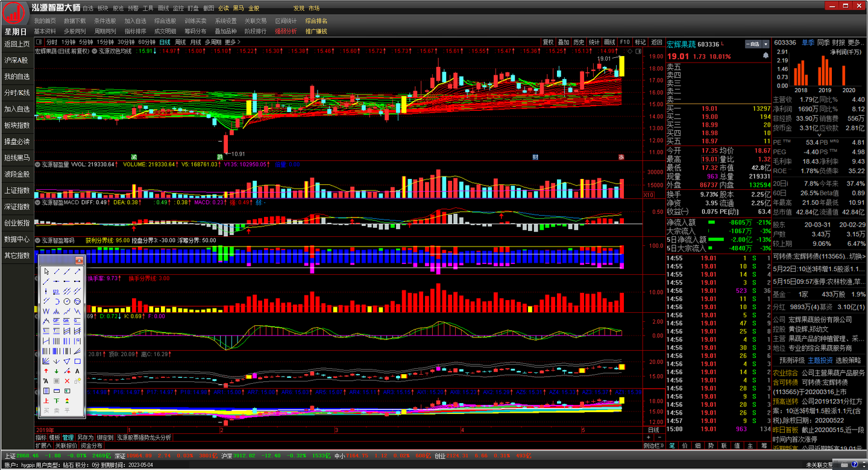The height and width of the screenshot is (470, 868).
Task: Click the round icon beside 泓源双色均线
Action: point(95,51)
